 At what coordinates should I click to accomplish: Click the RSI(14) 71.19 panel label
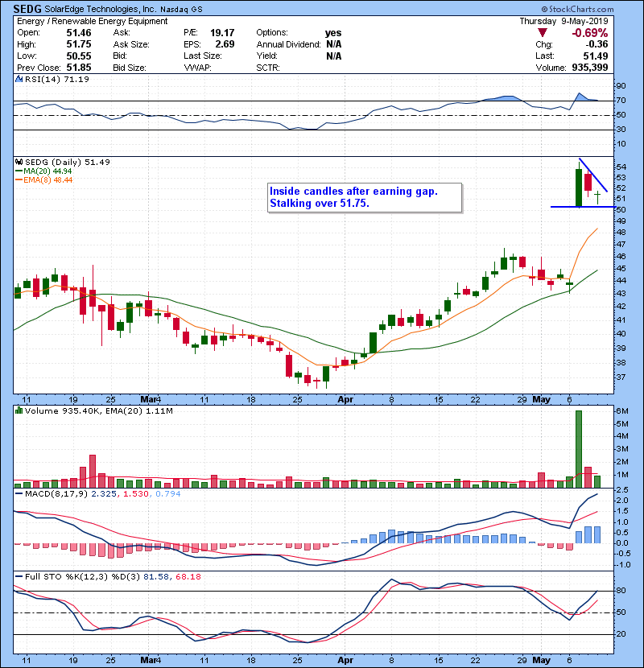click(56, 79)
